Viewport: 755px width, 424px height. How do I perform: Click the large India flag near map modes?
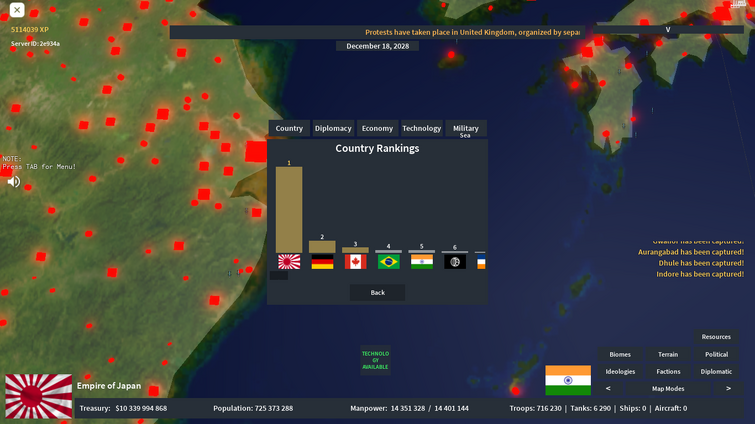(x=568, y=380)
